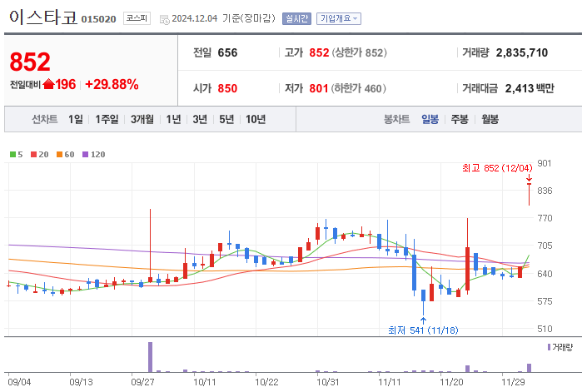
Task: Select the 3개월 line chart tab
Action: point(142,119)
